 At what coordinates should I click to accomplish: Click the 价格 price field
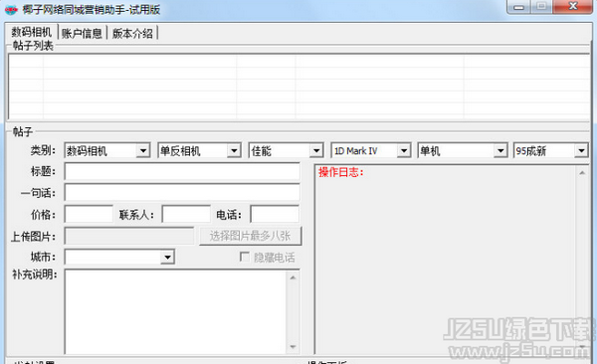click(89, 215)
